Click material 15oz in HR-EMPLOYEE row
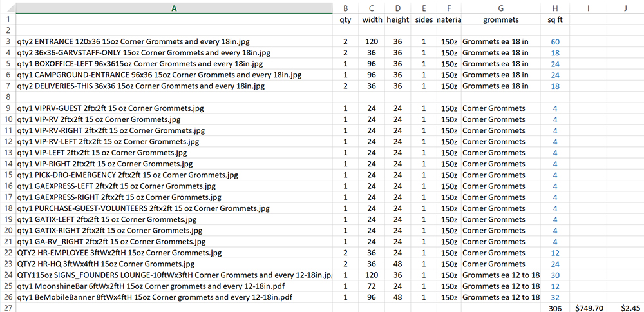This screenshot has width=644, height=312. click(449, 253)
